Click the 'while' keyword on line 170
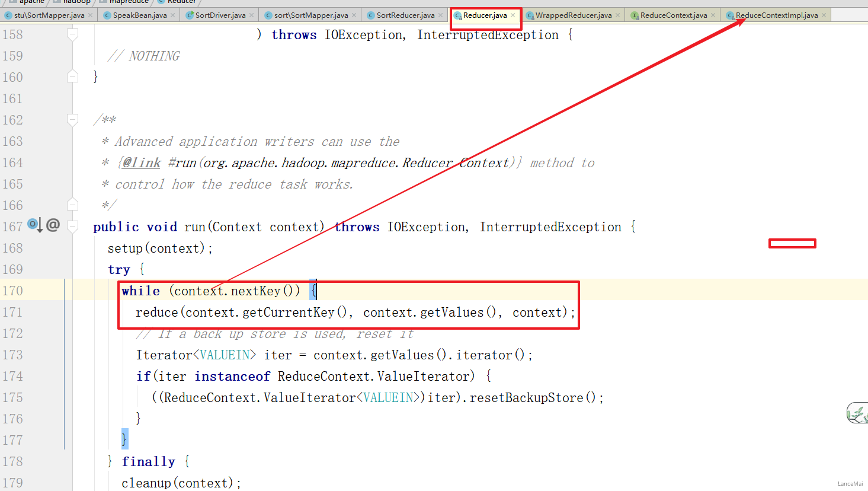 point(140,291)
